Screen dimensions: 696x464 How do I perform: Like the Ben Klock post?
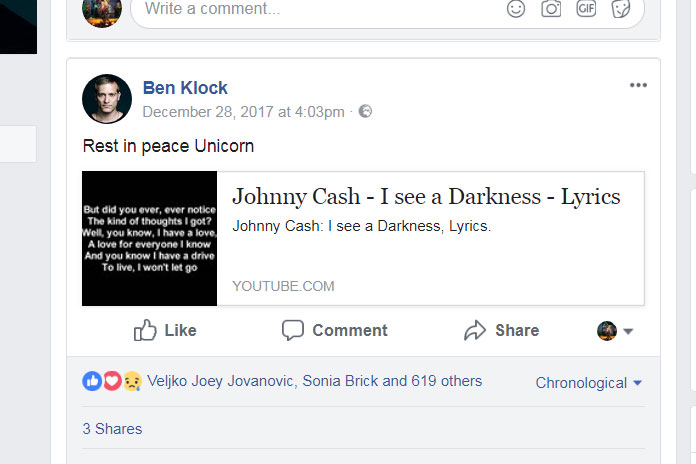pos(165,331)
